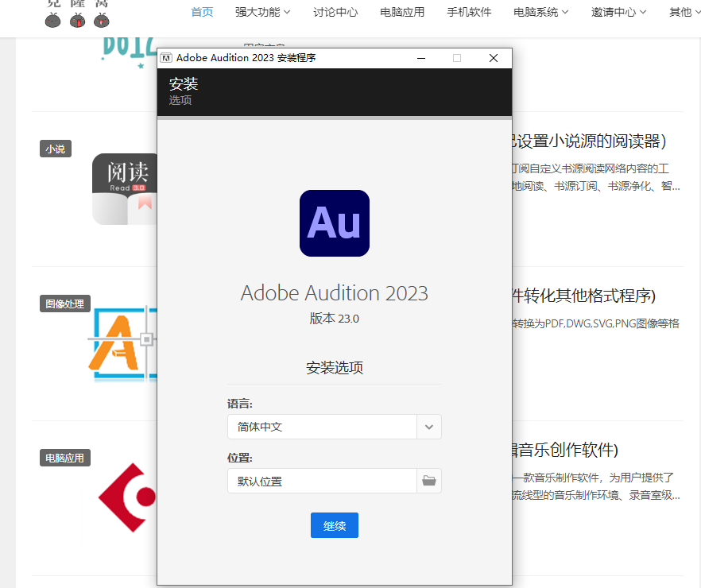Click the 版本 23.0 version text
Screen dimensions: 701x588
335,319
